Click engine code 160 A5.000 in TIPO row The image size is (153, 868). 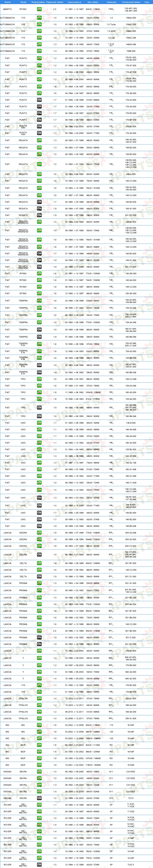(131, 392)
